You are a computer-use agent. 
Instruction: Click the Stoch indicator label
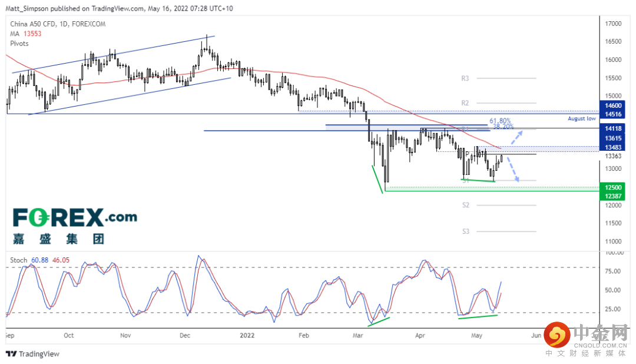point(18,260)
